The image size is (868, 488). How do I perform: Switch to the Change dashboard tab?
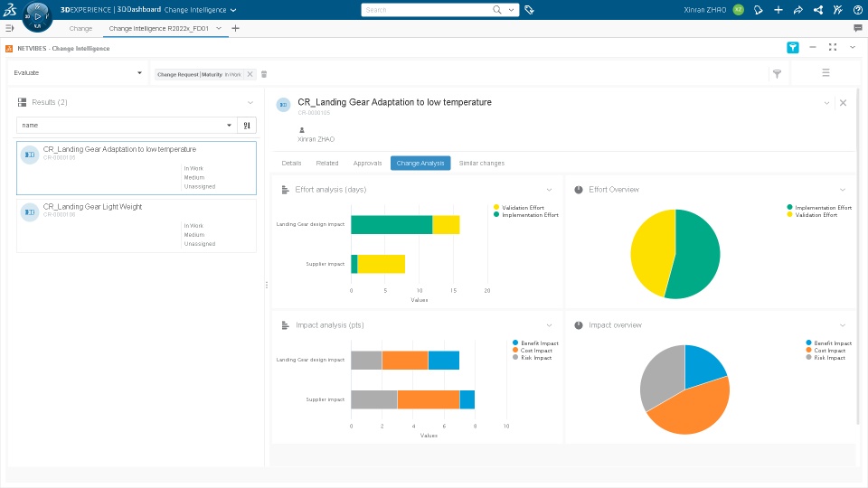(x=80, y=28)
